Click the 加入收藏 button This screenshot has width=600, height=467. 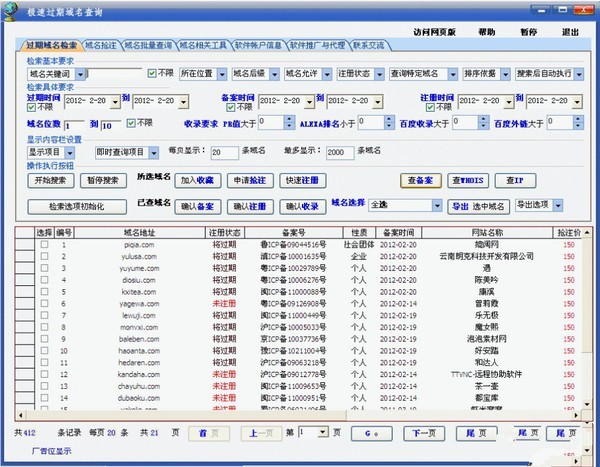[198, 180]
